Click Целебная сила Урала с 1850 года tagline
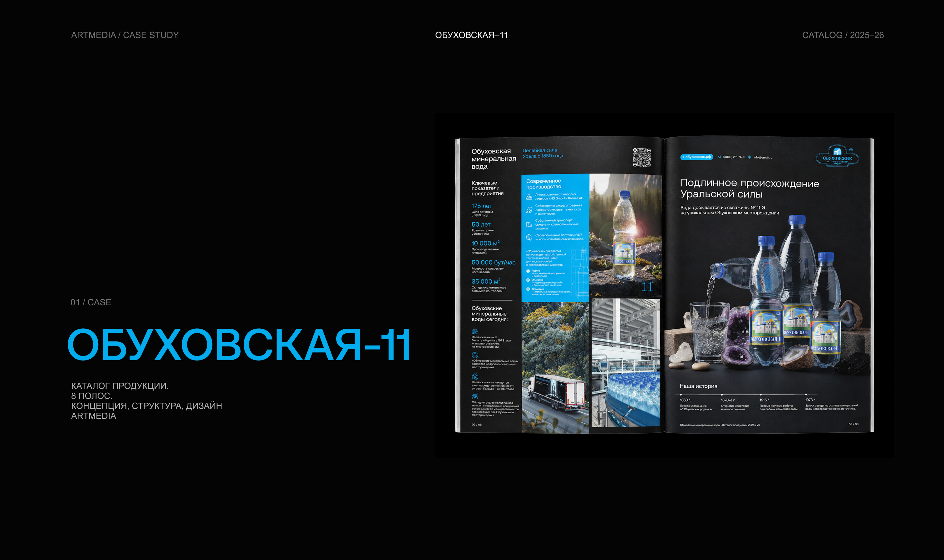Image resolution: width=944 pixels, height=560 pixels. tap(543, 153)
